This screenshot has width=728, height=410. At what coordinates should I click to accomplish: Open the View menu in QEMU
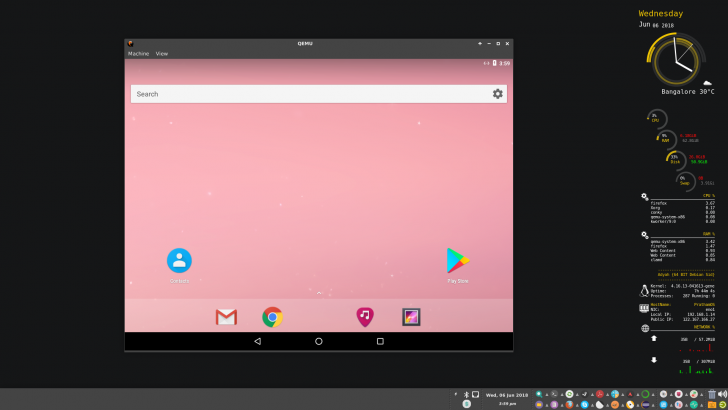[162, 54]
